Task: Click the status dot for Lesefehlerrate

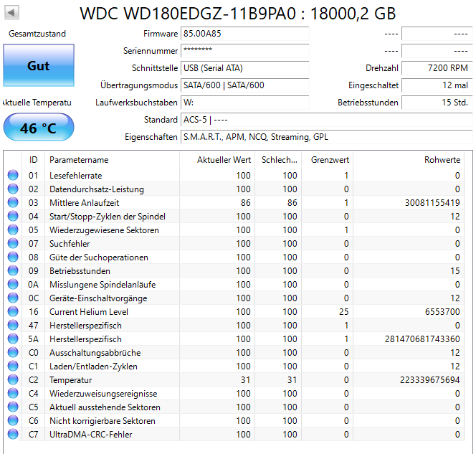Action: pyautogui.click(x=13, y=175)
